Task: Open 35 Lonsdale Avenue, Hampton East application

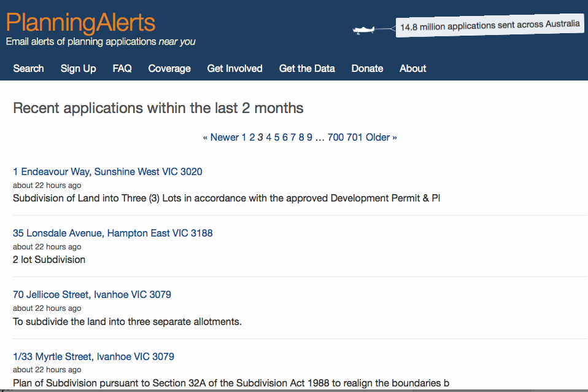Action: [113, 233]
